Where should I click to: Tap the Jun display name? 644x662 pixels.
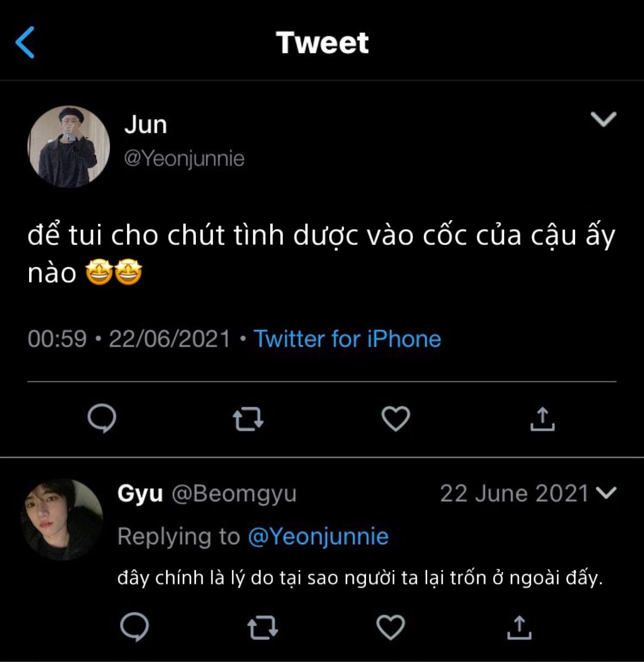(x=145, y=124)
